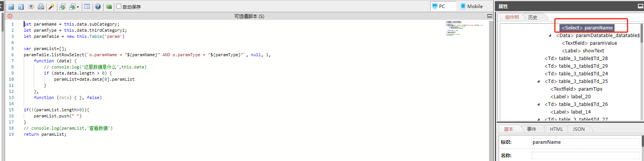
Task: Click the 'if (data.data.length > 0) {' line
Action: click(78, 73)
